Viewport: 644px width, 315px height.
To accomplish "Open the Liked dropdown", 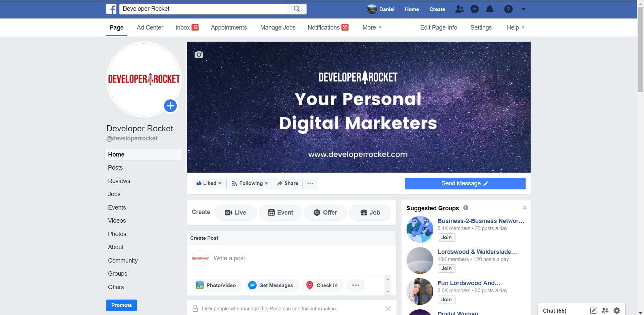I will (x=209, y=183).
